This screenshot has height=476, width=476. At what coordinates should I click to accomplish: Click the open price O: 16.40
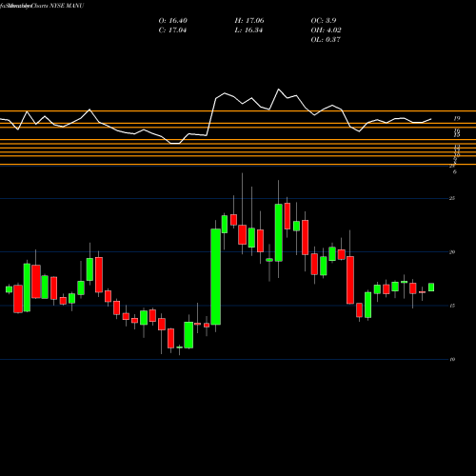[172, 21]
